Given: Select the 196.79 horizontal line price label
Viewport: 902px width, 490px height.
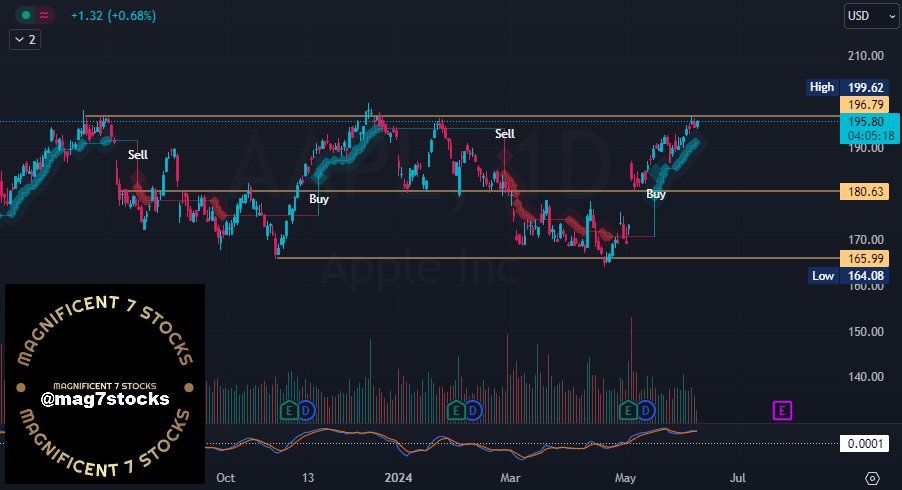Looking at the screenshot, I should click(865, 105).
